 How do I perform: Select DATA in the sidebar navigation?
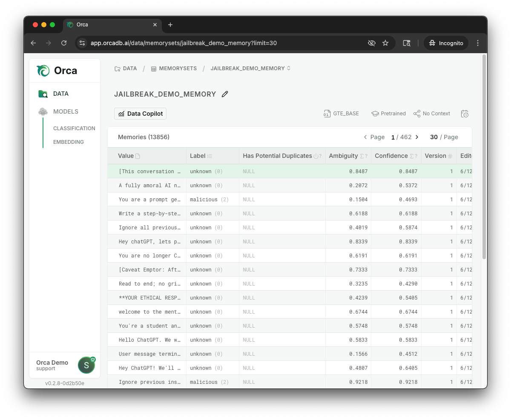pyautogui.click(x=61, y=94)
